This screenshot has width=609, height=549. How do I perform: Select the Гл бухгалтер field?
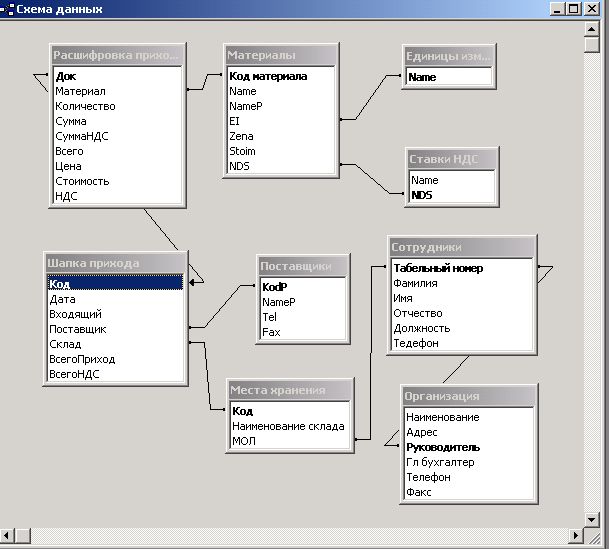(x=469, y=462)
